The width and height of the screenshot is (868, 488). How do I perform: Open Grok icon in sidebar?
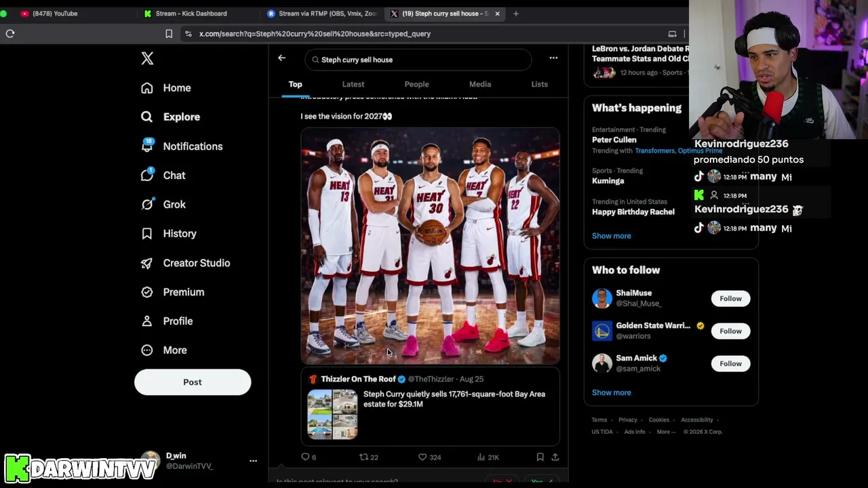pyautogui.click(x=147, y=204)
